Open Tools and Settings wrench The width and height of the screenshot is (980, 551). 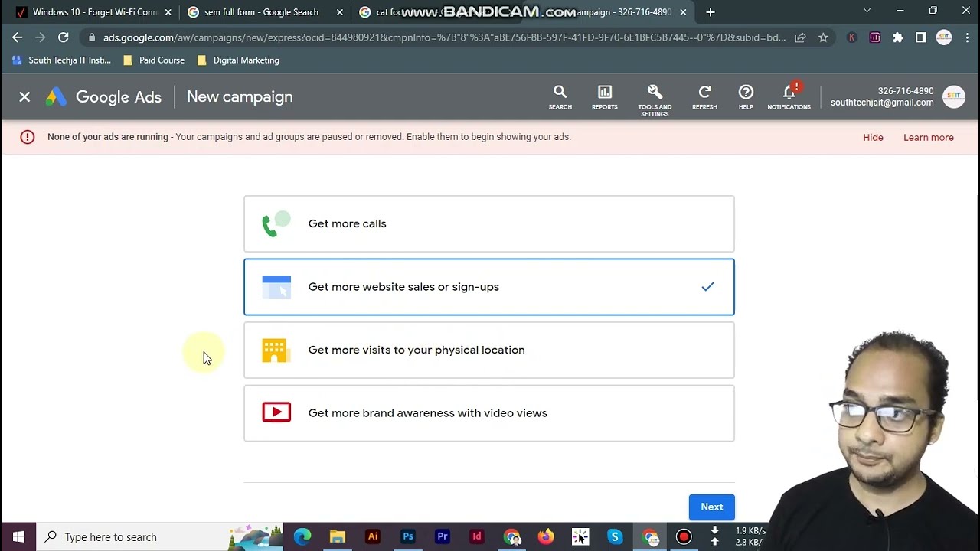pos(655,99)
